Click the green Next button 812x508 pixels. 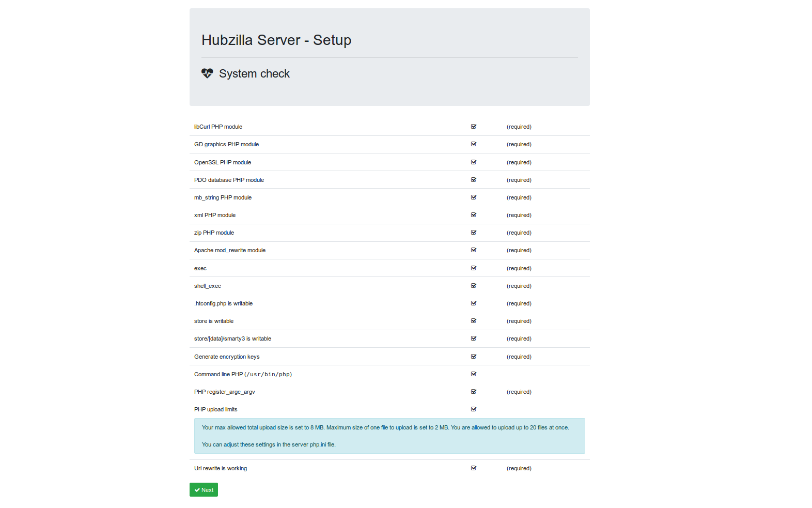click(x=204, y=490)
